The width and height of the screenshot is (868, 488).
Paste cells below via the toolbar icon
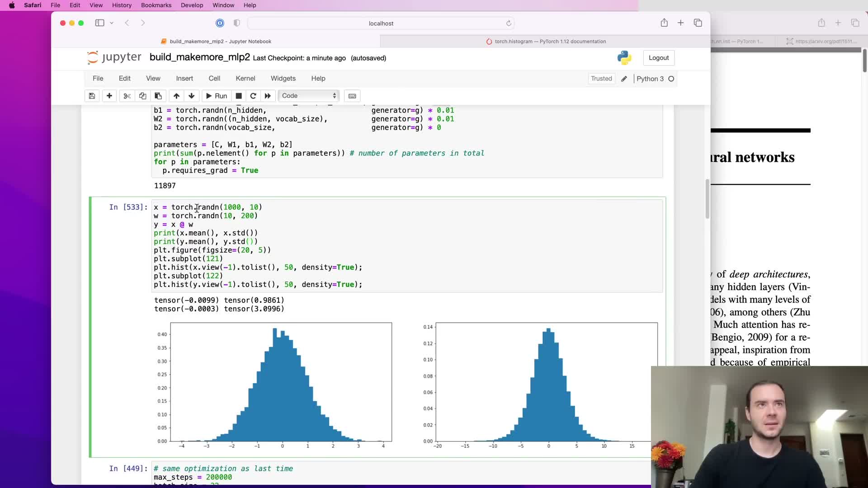click(x=158, y=96)
